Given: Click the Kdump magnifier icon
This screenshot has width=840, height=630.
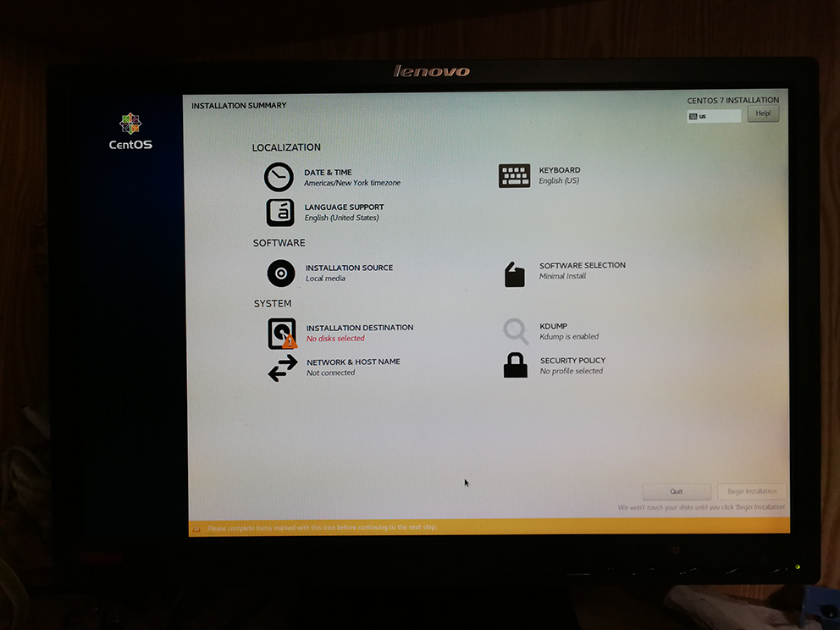Looking at the screenshot, I should (x=516, y=331).
